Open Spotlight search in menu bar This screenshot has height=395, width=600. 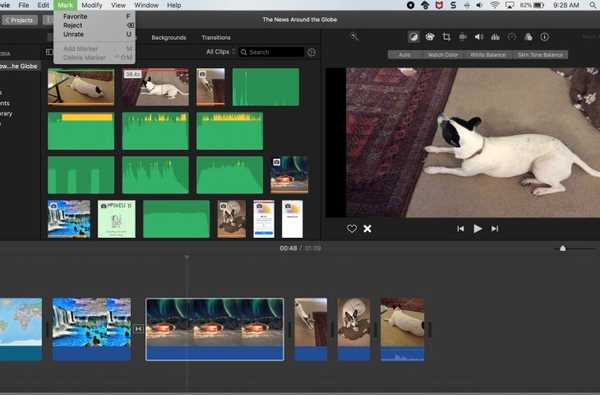pyautogui.click(x=593, y=5)
